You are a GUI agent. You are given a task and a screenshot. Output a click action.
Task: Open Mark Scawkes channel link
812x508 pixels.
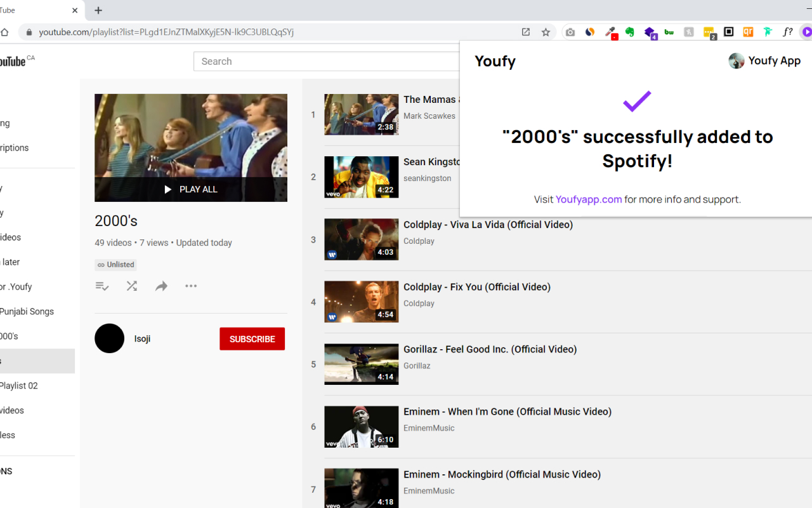tap(429, 116)
